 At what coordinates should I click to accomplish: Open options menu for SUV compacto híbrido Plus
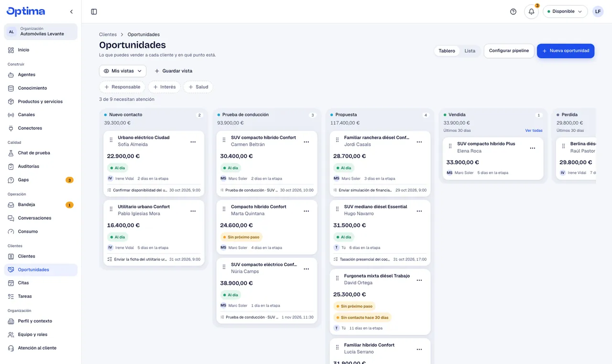(x=533, y=148)
